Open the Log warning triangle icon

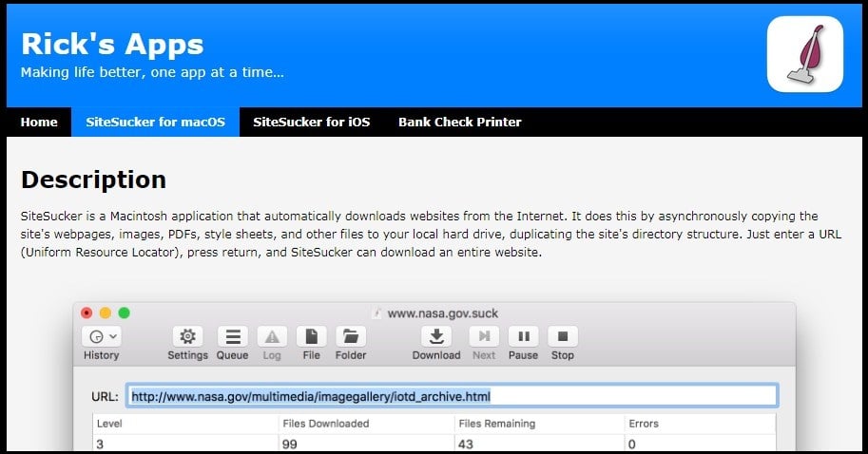272,336
